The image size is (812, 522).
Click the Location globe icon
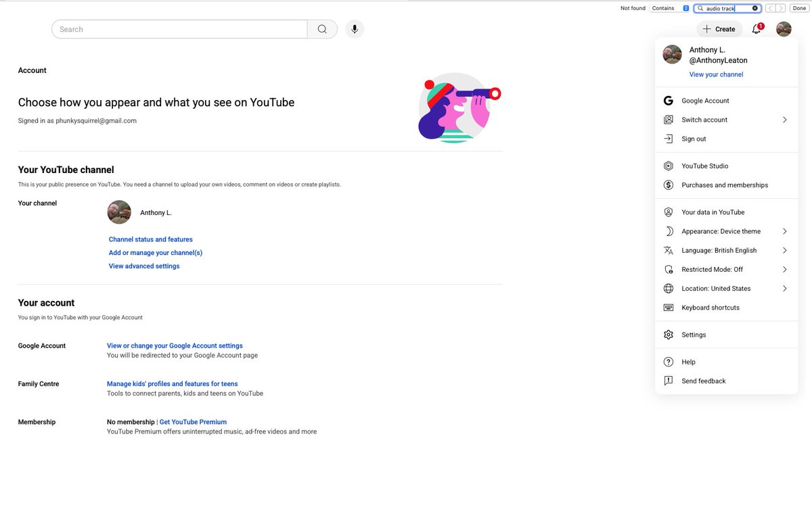point(669,288)
